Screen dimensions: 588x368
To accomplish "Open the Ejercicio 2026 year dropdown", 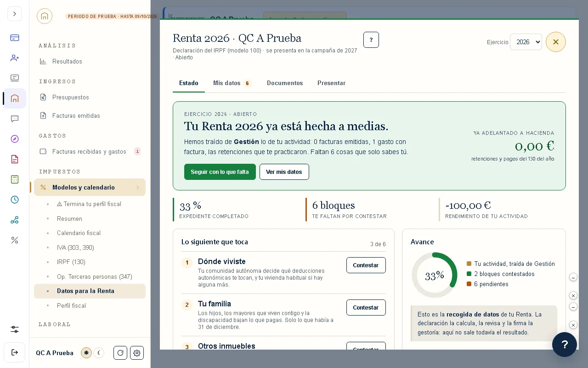I will pos(526,42).
